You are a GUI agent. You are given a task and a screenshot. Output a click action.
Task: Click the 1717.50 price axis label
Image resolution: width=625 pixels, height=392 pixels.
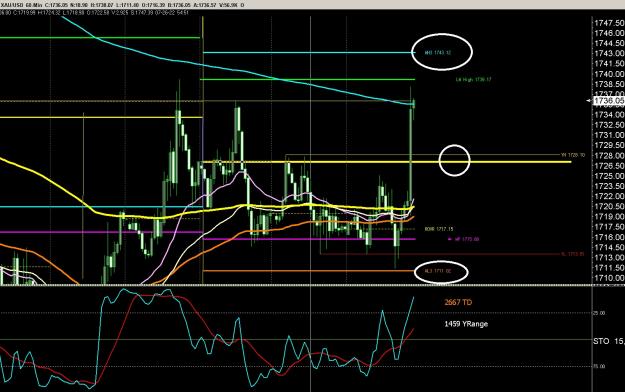click(x=609, y=227)
